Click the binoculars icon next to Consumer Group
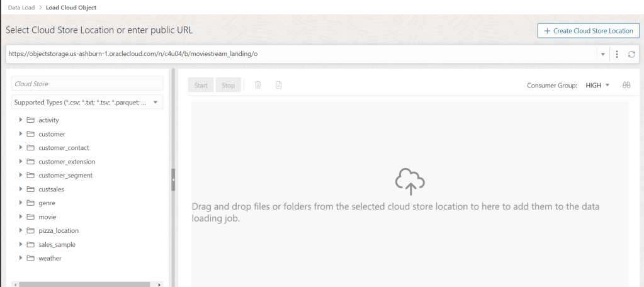This screenshot has width=644, height=287. 626,85
